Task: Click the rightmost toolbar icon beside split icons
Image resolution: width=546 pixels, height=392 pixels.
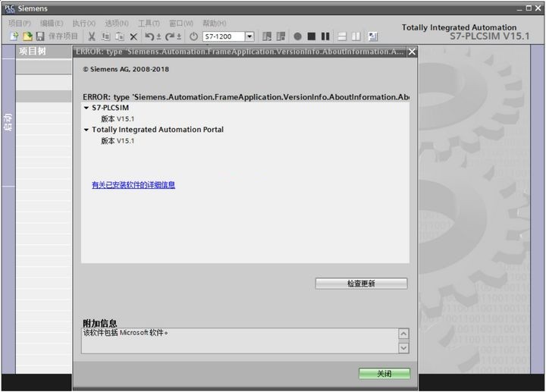Action: click(373, 36)
